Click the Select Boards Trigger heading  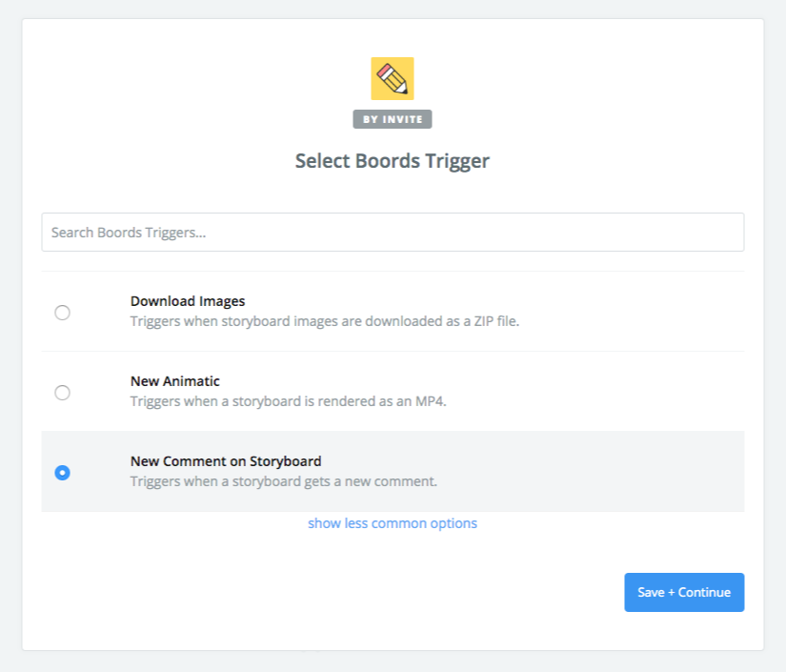coord(393,161)
